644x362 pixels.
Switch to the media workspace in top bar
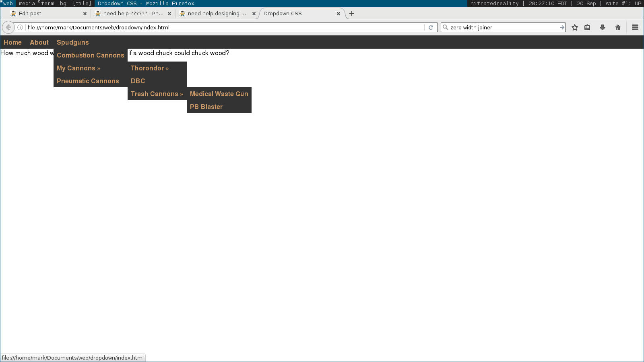coord(27,3)
